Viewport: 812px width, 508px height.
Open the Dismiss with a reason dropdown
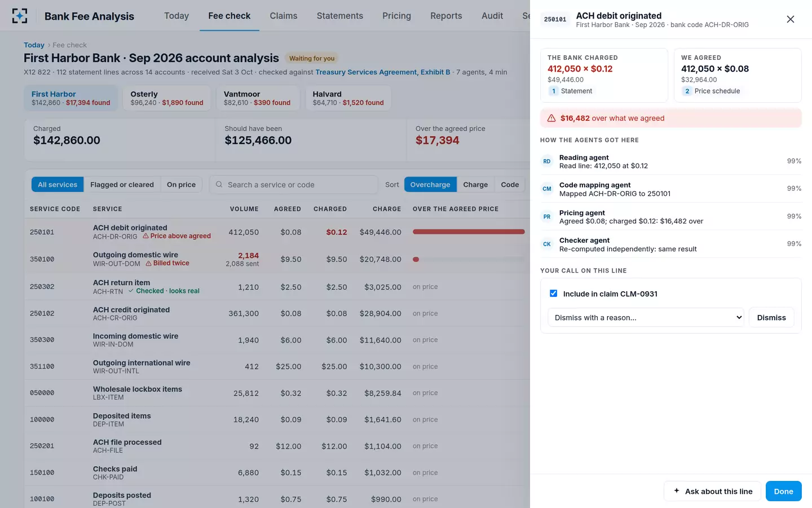[646, 318]
